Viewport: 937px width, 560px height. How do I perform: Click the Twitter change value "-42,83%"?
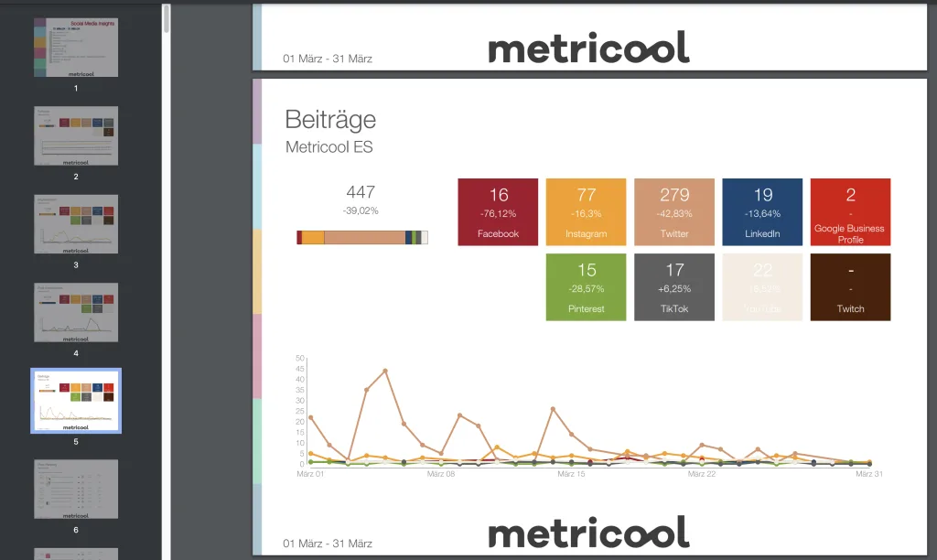[x=674, y=213]
